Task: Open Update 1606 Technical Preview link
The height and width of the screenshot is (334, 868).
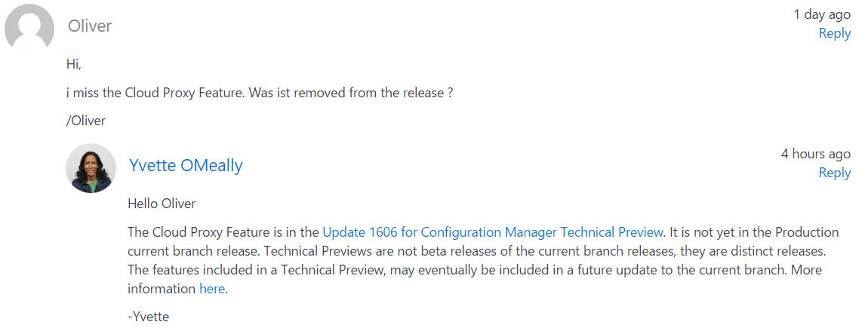Action: 493,231
